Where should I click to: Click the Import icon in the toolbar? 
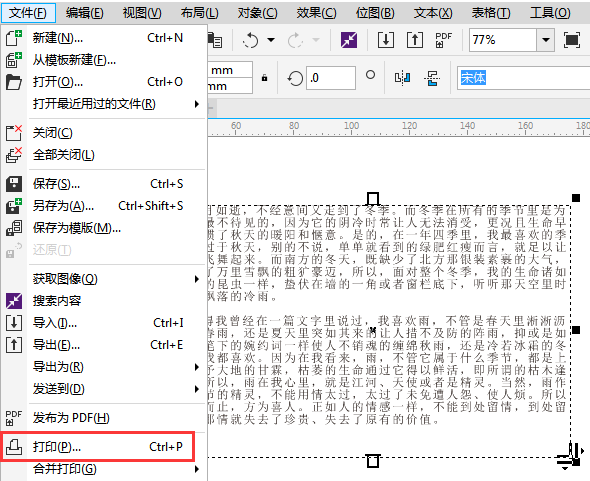pos(386,40)
